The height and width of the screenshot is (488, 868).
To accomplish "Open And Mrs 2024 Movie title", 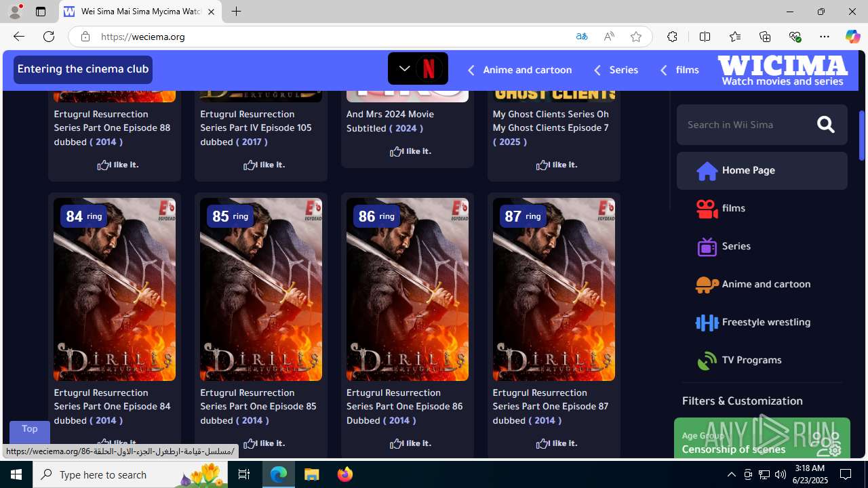I will [391, 121].
